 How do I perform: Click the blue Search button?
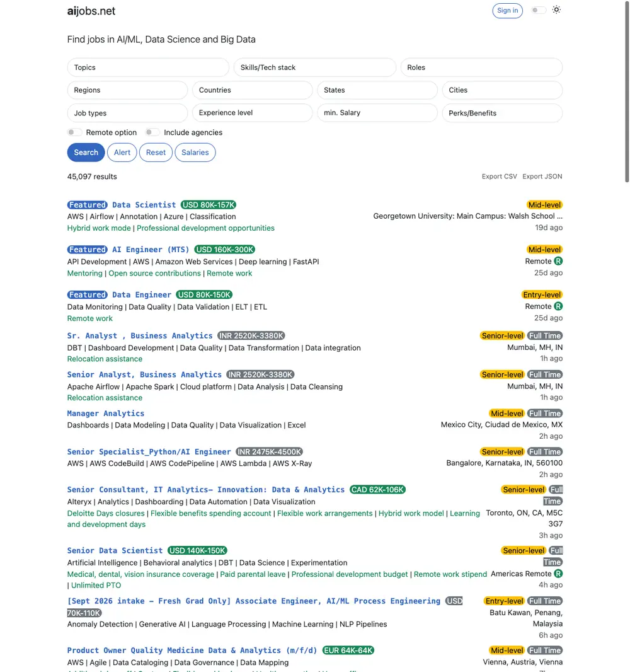coord(86,153)
